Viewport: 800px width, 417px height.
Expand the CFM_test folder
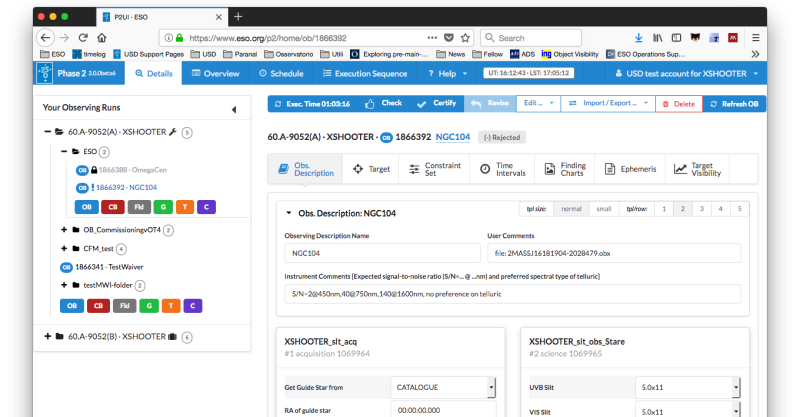(64, 248)
